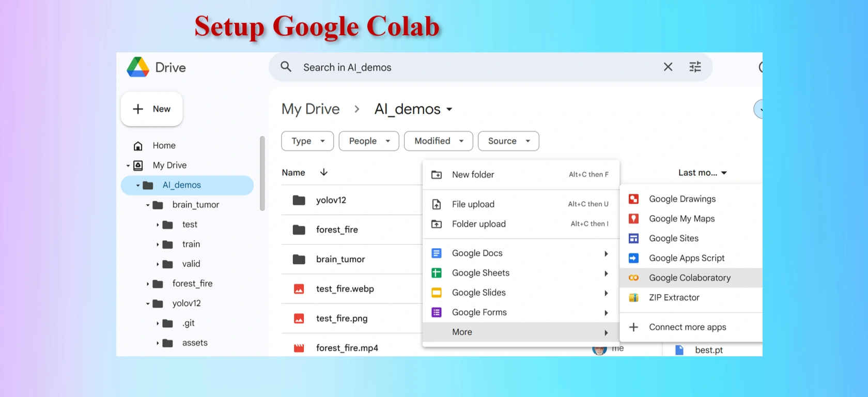The height and width of the screenshot is (397, 868).
Task: Expand the assets folder arrow
Action: [158, 343]
